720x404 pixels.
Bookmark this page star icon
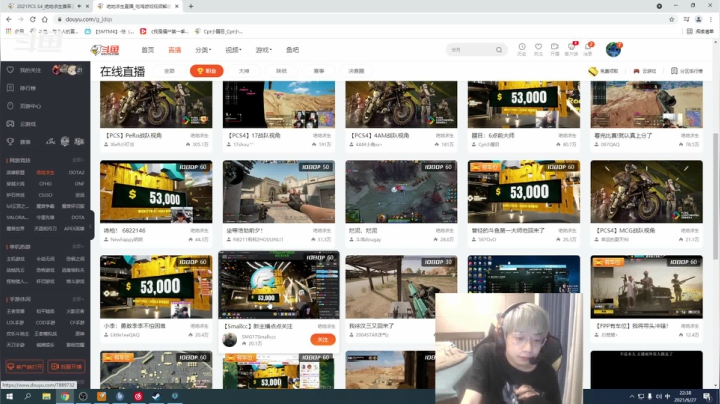(671, 19)
